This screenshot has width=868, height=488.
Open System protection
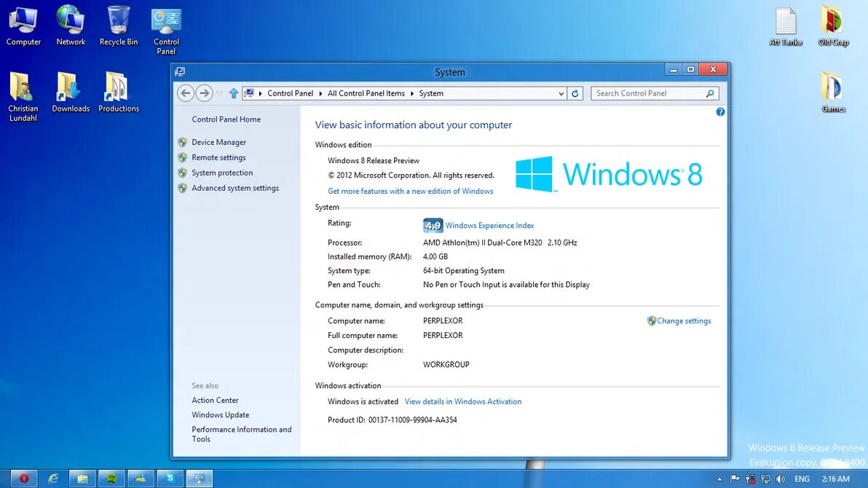pyautogui.click(x=222, y=173)
